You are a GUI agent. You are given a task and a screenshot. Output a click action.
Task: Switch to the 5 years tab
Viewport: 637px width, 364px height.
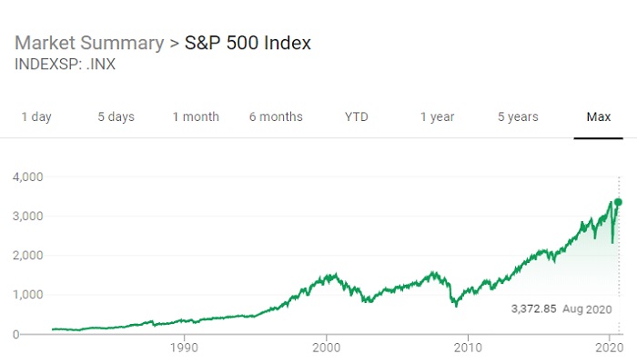coord(518,116)
